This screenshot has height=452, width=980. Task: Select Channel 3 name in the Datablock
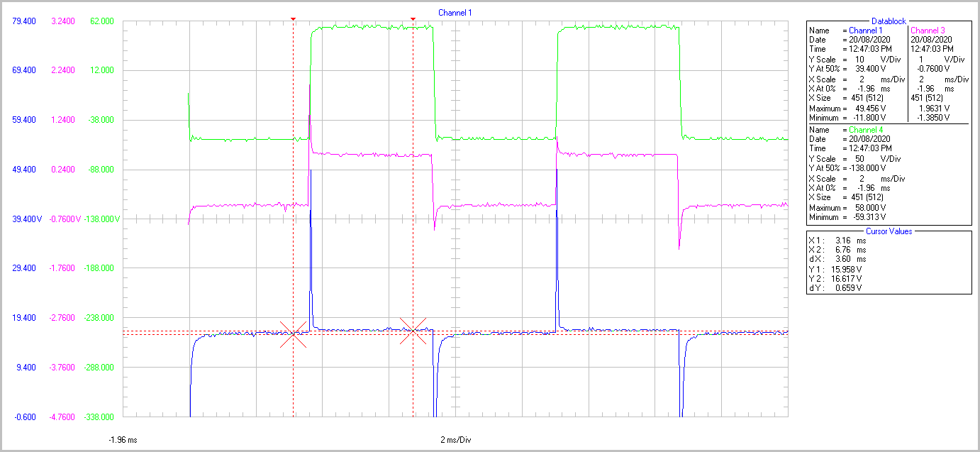pos(928,31)
